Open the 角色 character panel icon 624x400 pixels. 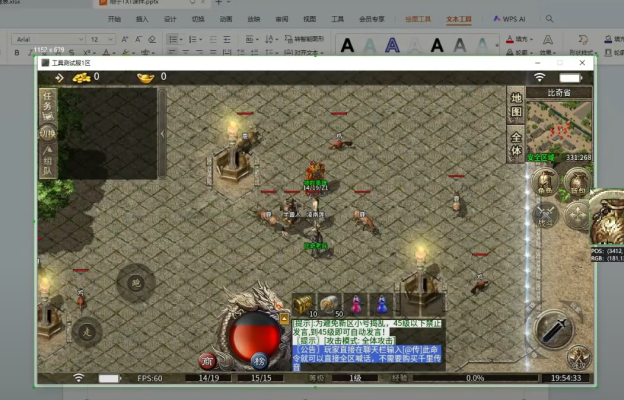(545, 182)
